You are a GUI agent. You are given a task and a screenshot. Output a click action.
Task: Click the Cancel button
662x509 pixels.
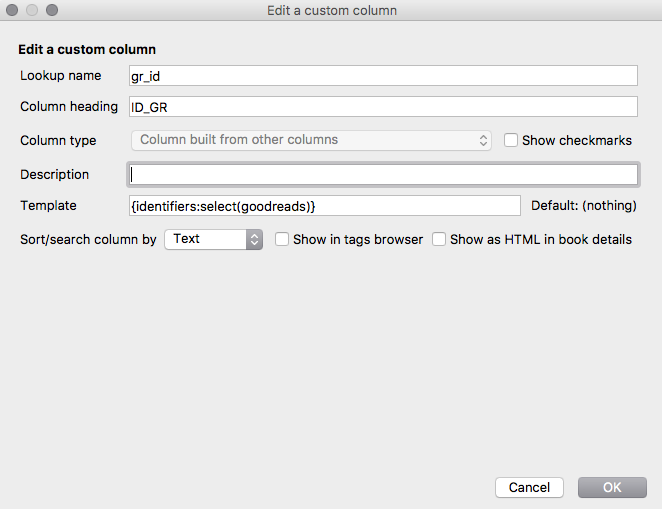point(529,487)
